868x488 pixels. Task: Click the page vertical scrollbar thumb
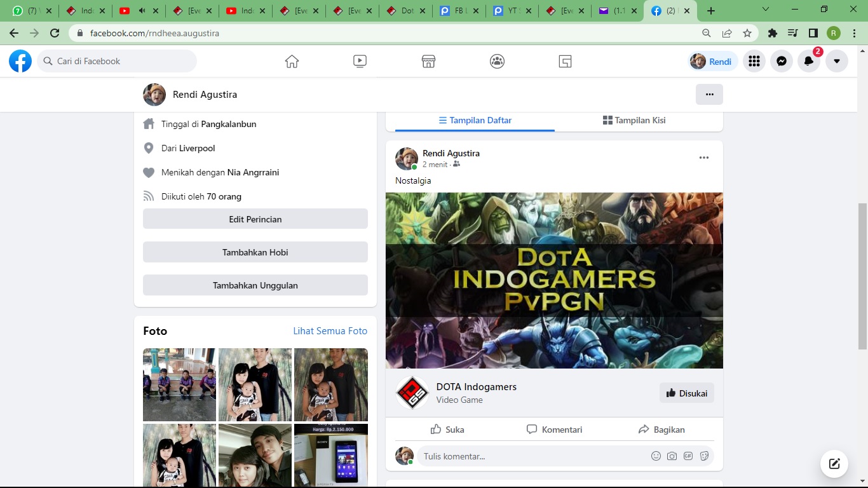862,276
